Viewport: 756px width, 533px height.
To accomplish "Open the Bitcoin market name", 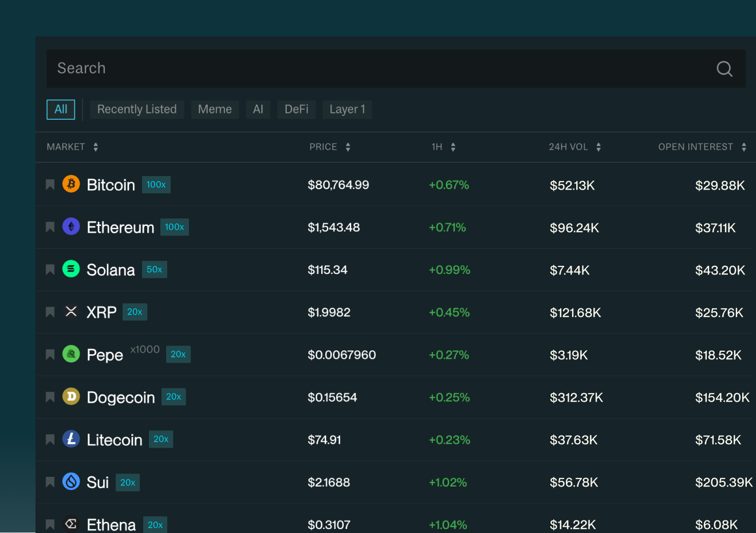I will click(x=111, y=185).
